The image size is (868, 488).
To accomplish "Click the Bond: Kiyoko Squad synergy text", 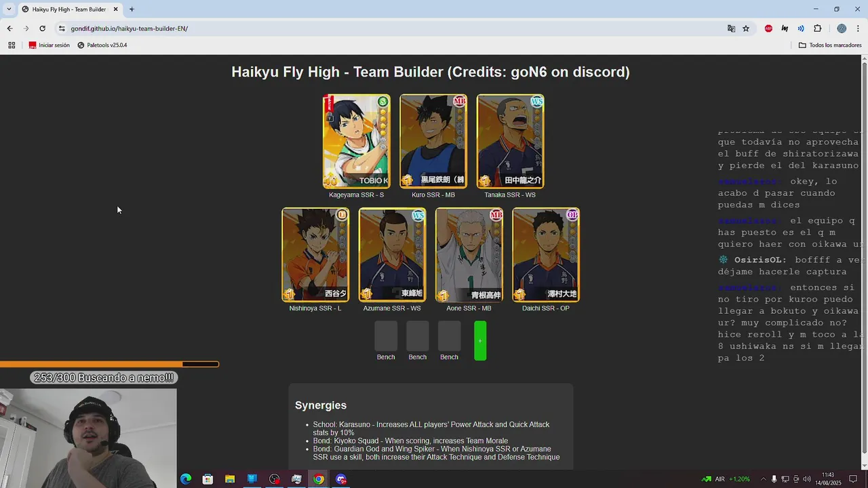I will [410, 441].
